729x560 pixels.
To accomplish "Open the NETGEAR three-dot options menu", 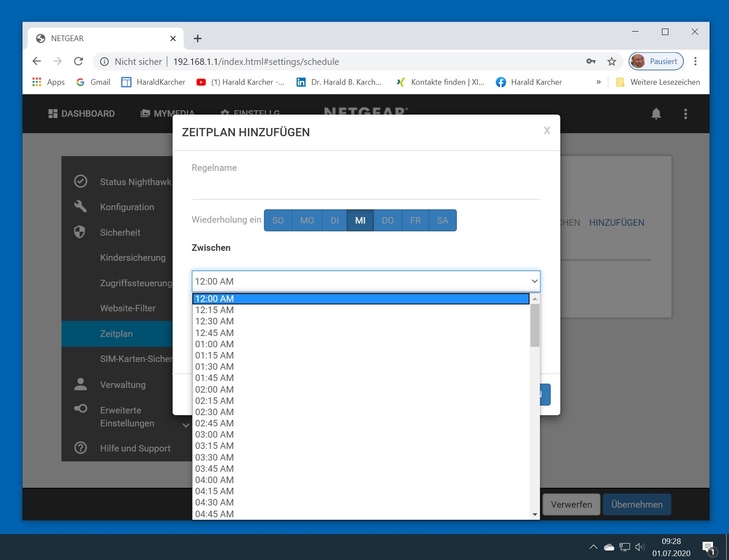I will tap(685, 114).
